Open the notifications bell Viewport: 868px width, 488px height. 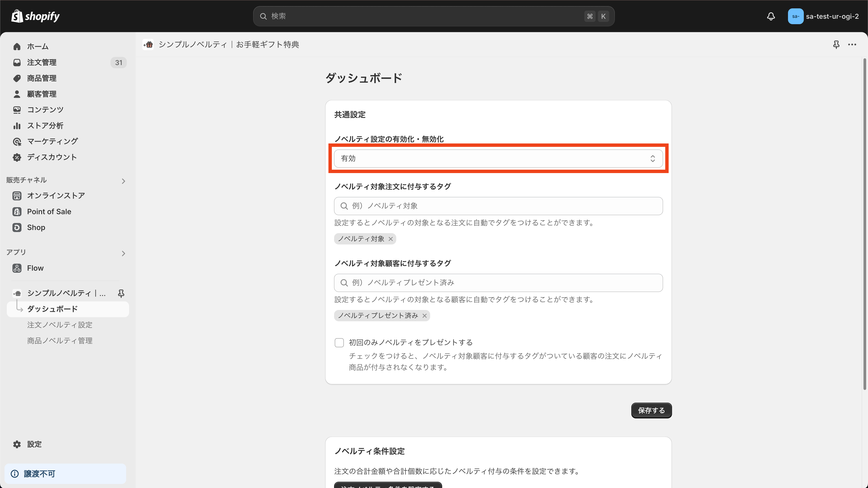tap(771, 16)
